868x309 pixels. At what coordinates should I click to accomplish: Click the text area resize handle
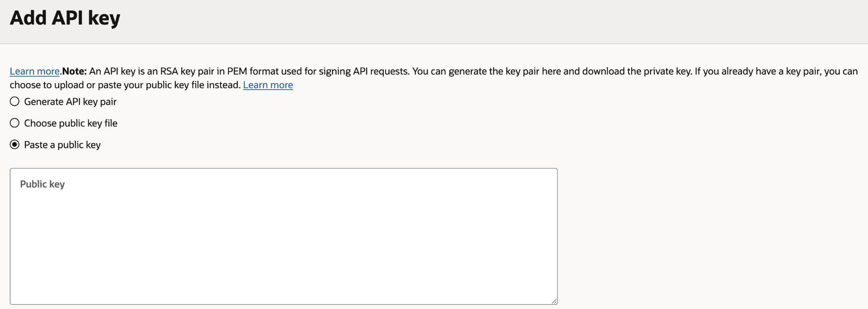[554, 301]
